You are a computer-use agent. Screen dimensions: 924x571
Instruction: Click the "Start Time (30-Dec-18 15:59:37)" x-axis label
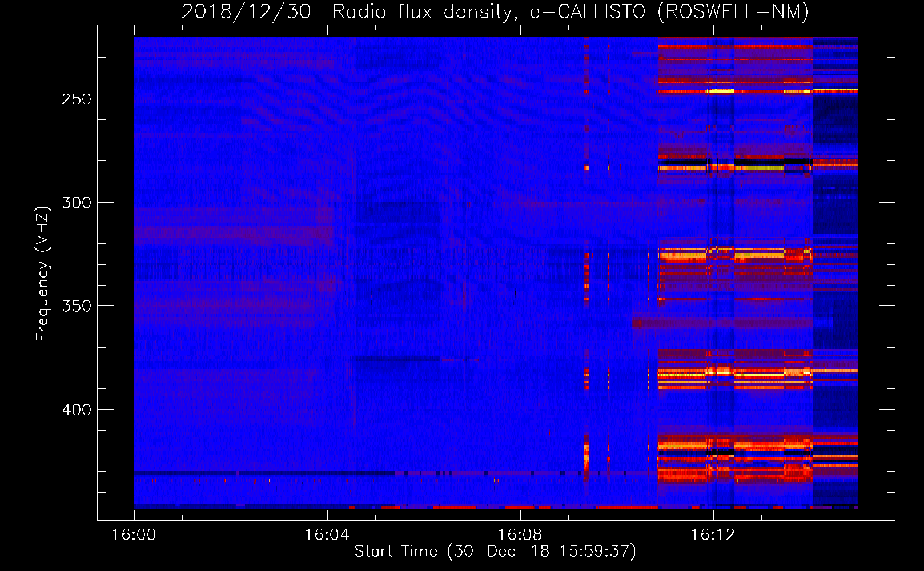495,552
